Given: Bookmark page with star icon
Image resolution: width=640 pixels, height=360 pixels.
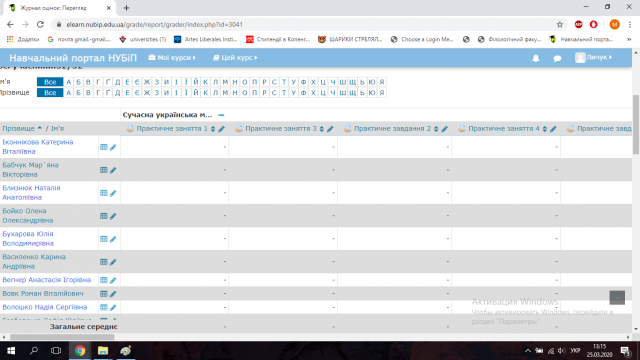Looking at the screenshot, I should coord(560,24).
